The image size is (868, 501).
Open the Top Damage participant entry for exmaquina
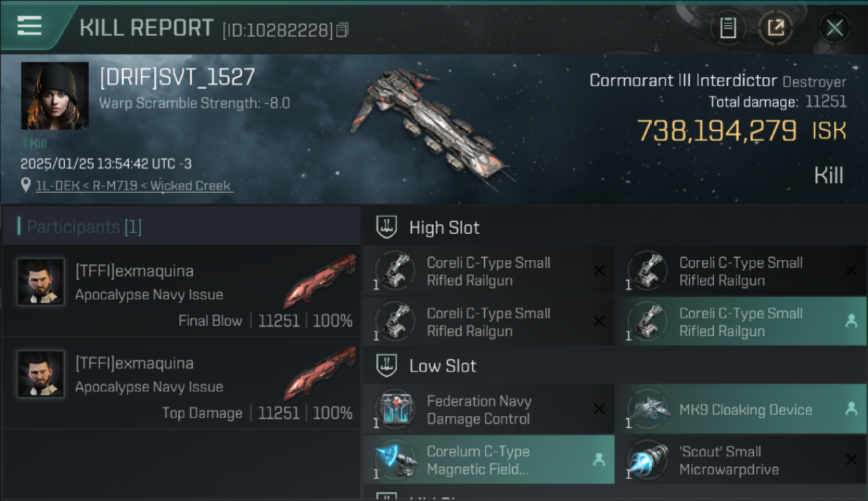coord(181,383)
